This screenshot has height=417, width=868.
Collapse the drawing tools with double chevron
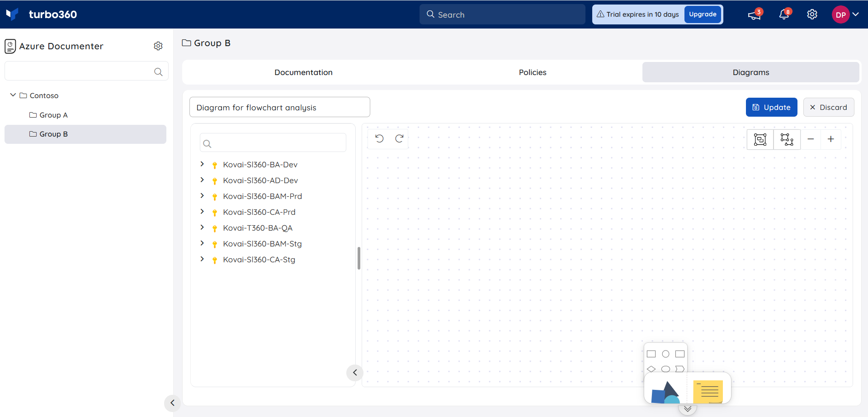688,409
